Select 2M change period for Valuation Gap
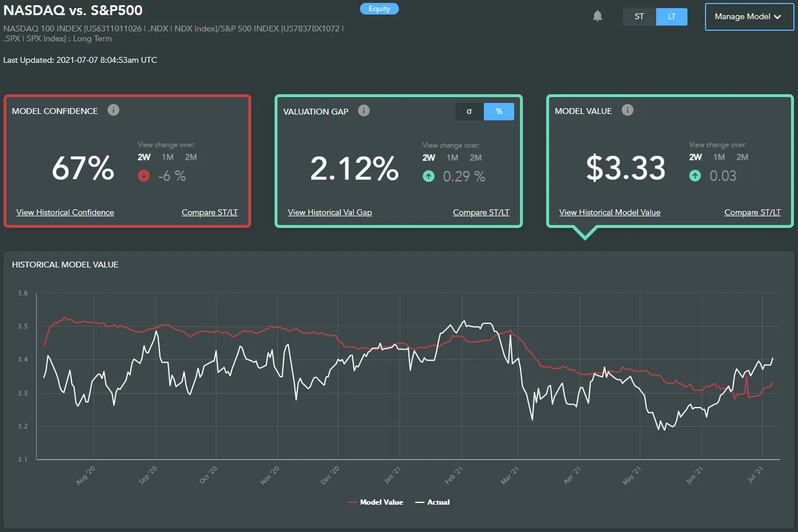The image size is (798, 532). click(x=476, y=158)
